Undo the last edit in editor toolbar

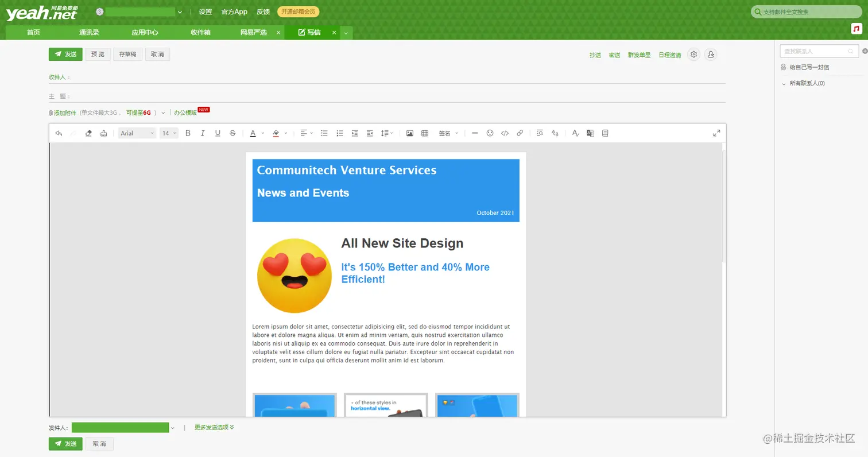[59, 133]
